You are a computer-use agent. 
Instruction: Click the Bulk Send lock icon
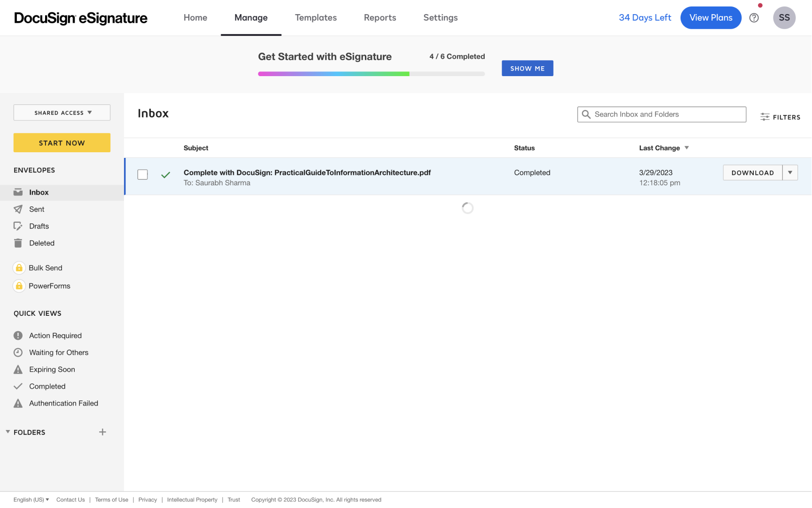point(19,268)
